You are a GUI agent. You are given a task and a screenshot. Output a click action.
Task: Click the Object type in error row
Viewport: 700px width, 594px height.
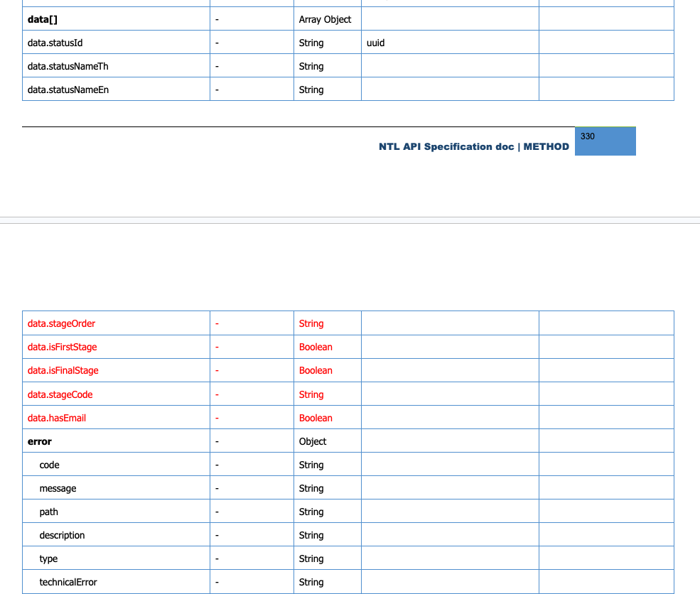tap(313, 441)
